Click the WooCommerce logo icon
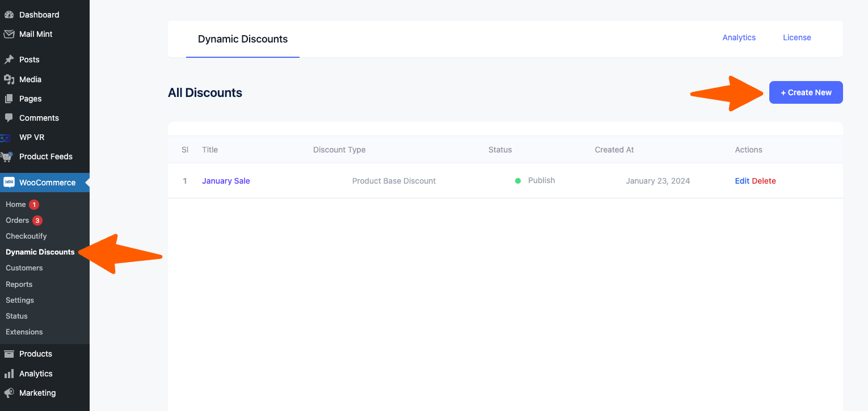The image size is (868, 411). 9,183
